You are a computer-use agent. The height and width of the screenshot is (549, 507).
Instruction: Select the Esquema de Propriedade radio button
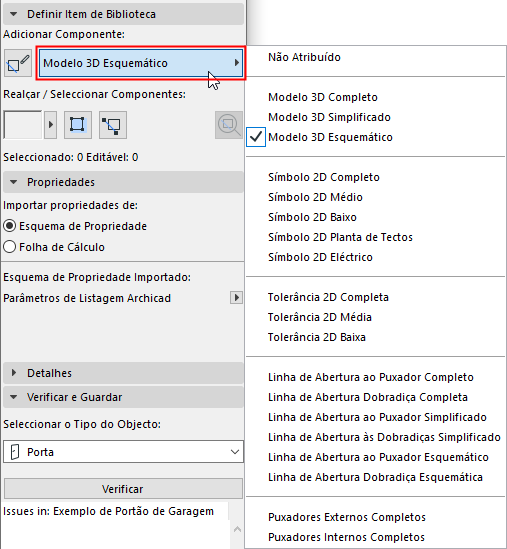[9, 226]
